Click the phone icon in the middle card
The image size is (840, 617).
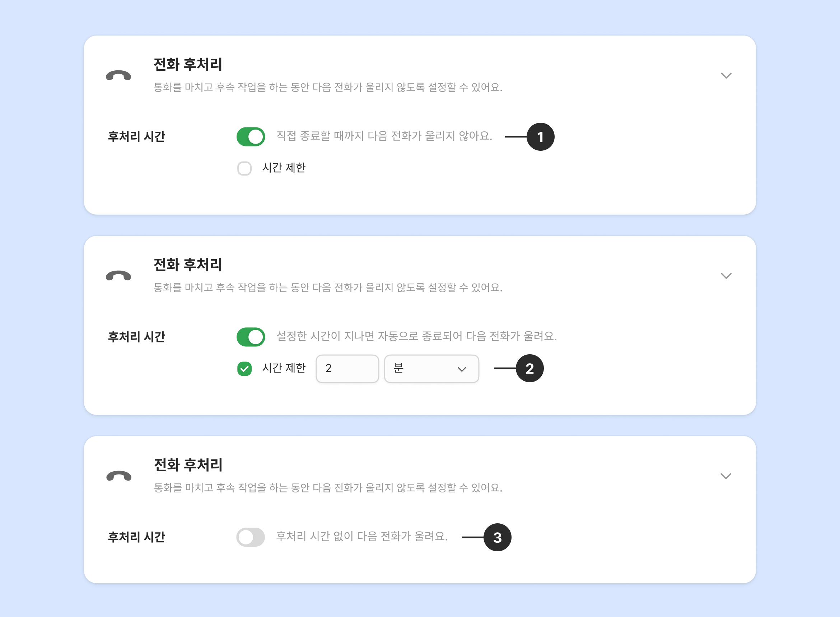(x=118, y=276)
